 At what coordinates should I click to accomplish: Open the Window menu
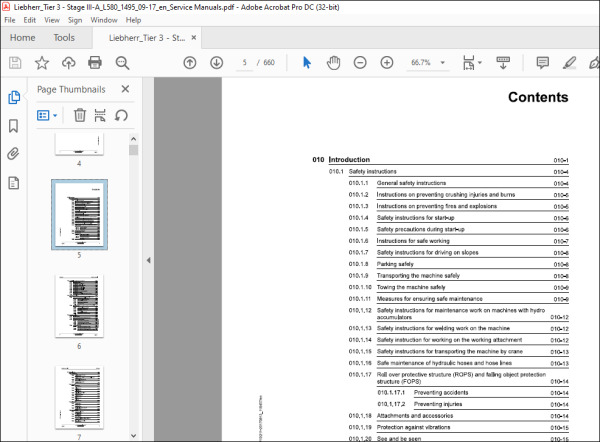[x=104, y=20]
